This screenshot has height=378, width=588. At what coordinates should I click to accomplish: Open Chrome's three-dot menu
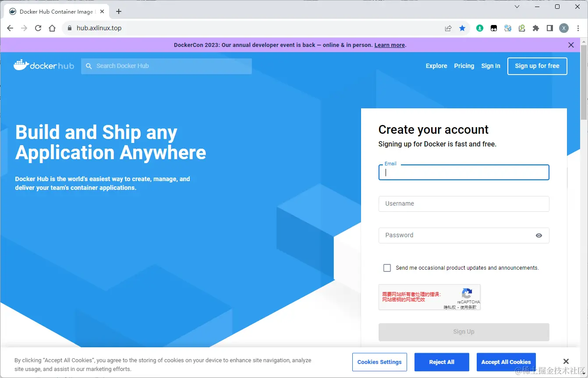click(x=578, y=28)
